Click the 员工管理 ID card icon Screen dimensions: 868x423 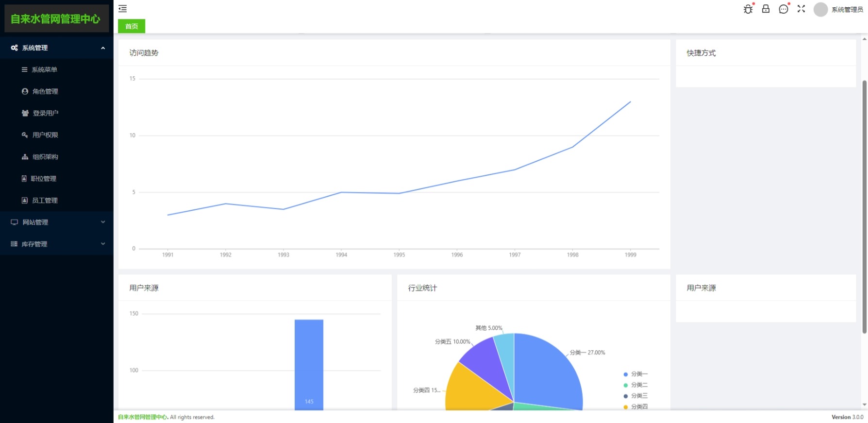pyautogui.click(x=25, y=200)
